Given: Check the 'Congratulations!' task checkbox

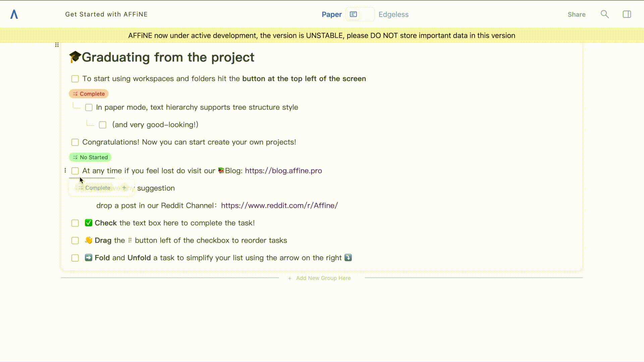Looking at the screenshot, I should coord(75,142).
